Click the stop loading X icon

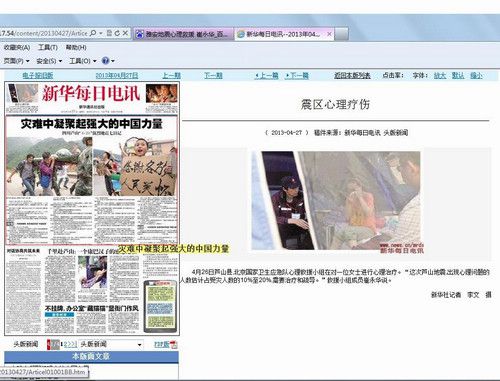pyautogui.click(x=125, y=33)
